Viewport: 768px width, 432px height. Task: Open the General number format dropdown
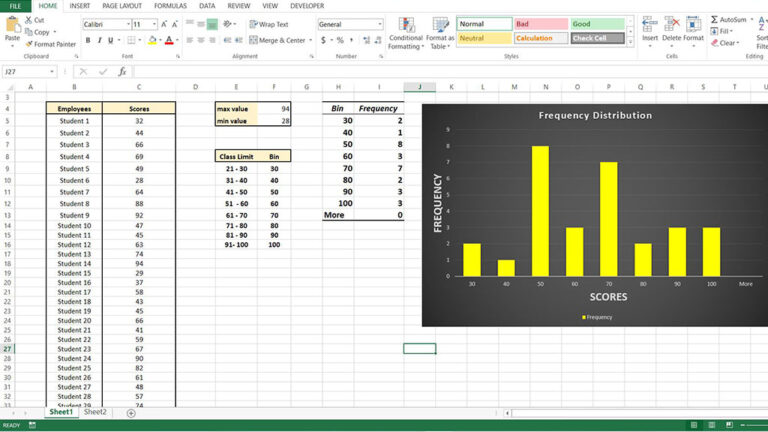[380, 24]
